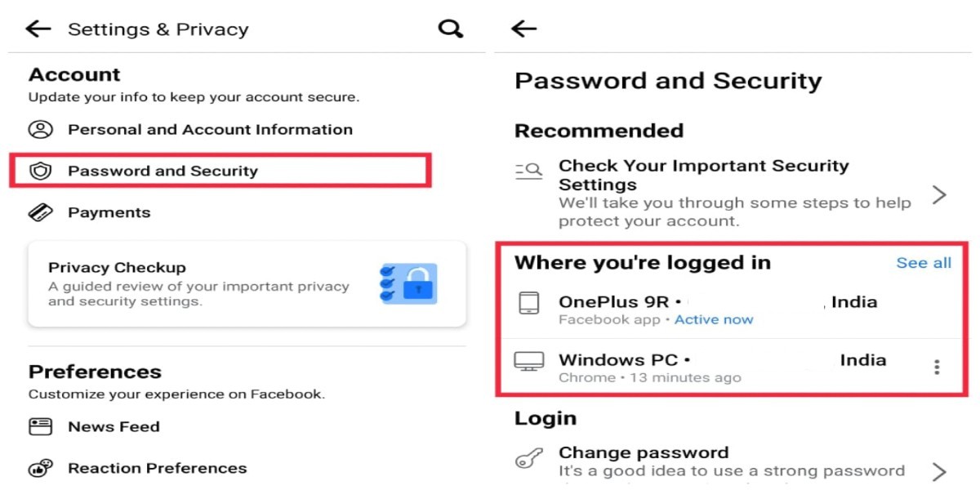Click the shield icon next to Password and Security
Image resolution: width=980 pixels, height=490 pixels.
39,171
